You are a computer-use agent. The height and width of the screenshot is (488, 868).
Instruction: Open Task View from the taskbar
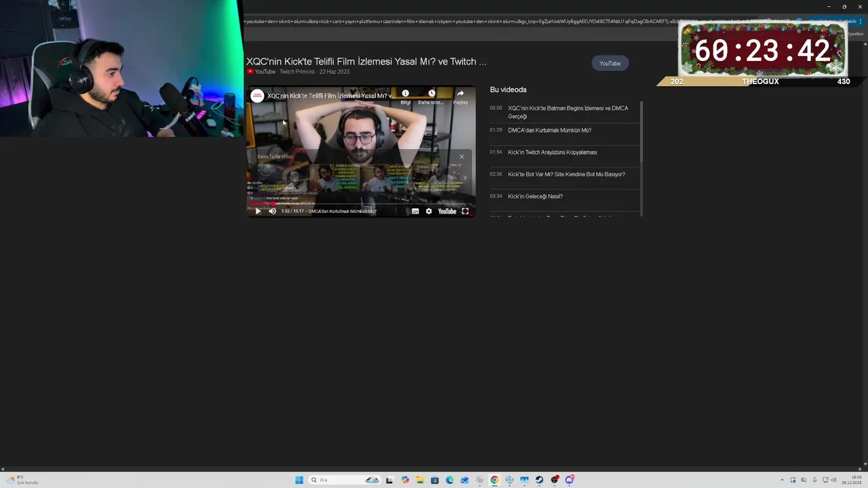(389, 480)
